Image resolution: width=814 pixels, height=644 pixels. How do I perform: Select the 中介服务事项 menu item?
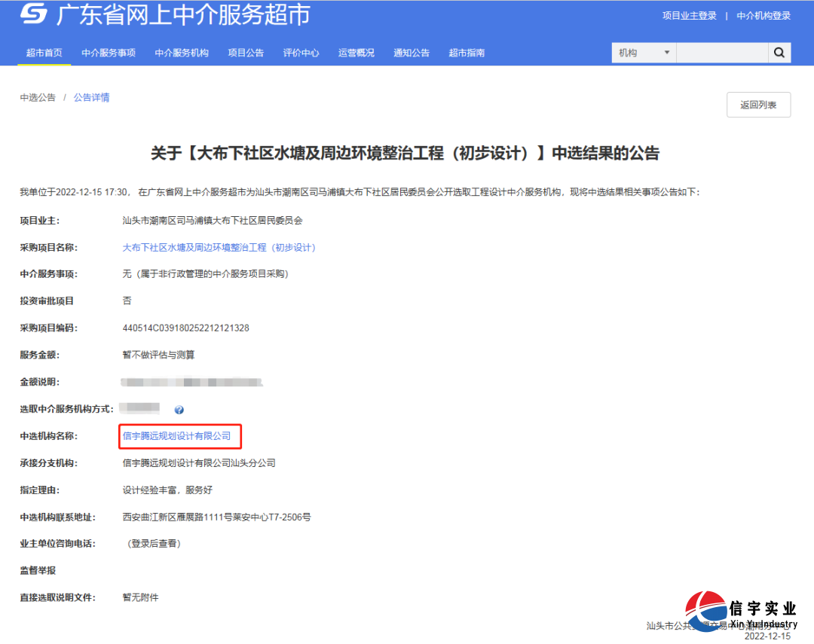point(108,53)
